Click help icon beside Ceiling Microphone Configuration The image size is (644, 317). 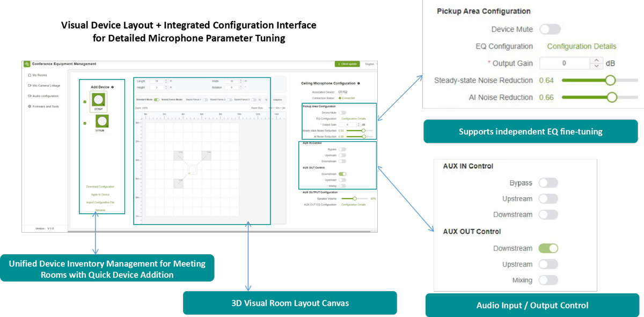[358, 83]
